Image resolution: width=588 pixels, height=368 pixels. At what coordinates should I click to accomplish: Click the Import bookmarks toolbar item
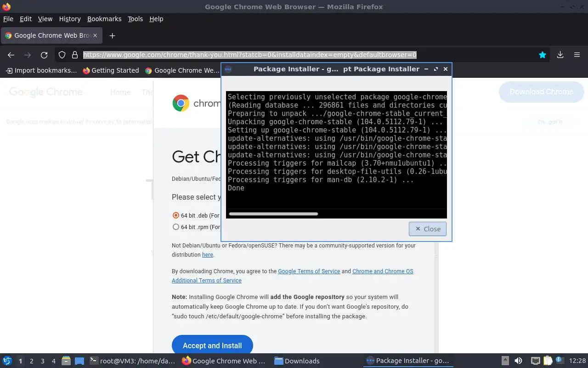41,70
